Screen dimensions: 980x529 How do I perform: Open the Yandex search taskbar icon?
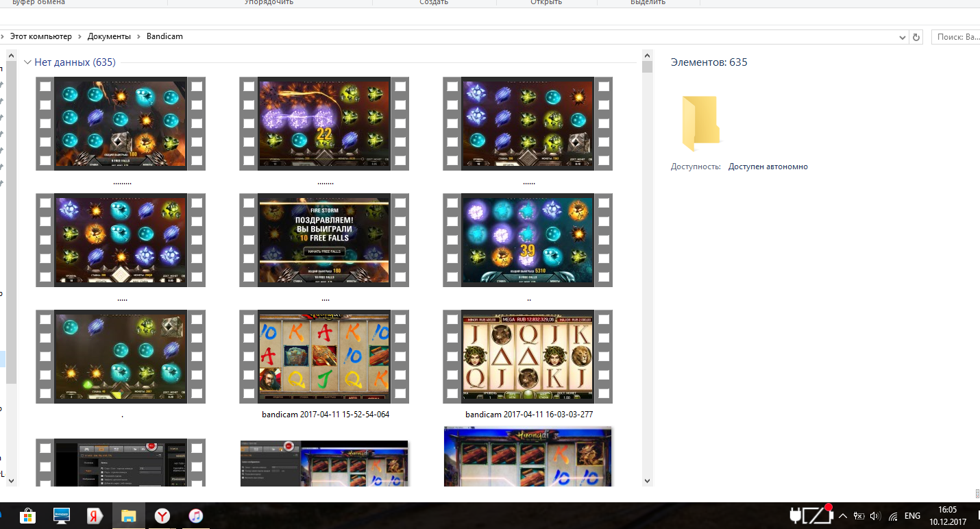point(95,516)
